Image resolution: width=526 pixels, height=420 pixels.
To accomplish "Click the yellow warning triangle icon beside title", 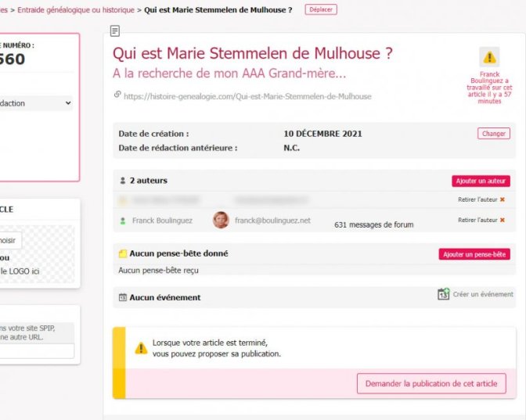I will pyautogui.click(x=489, y=57).
